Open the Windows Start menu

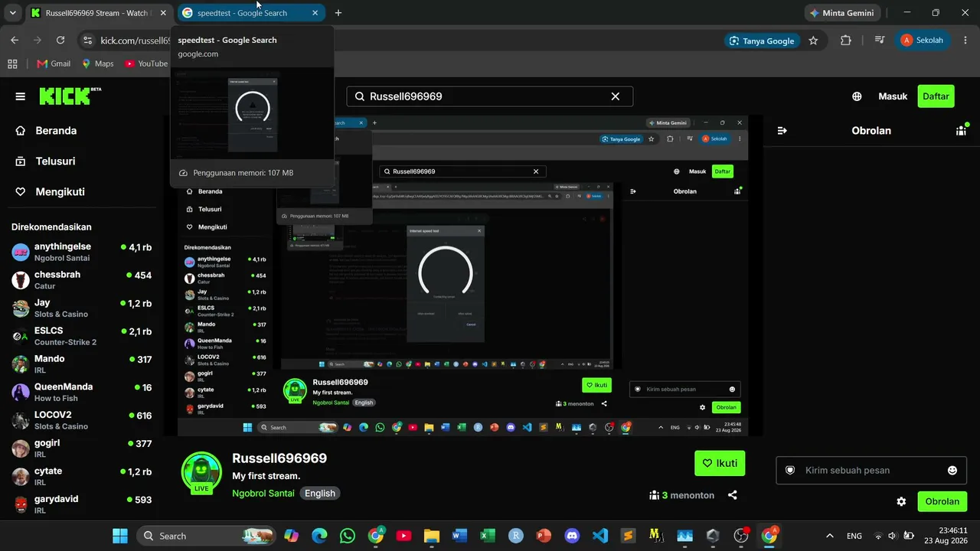pos(120,536)
